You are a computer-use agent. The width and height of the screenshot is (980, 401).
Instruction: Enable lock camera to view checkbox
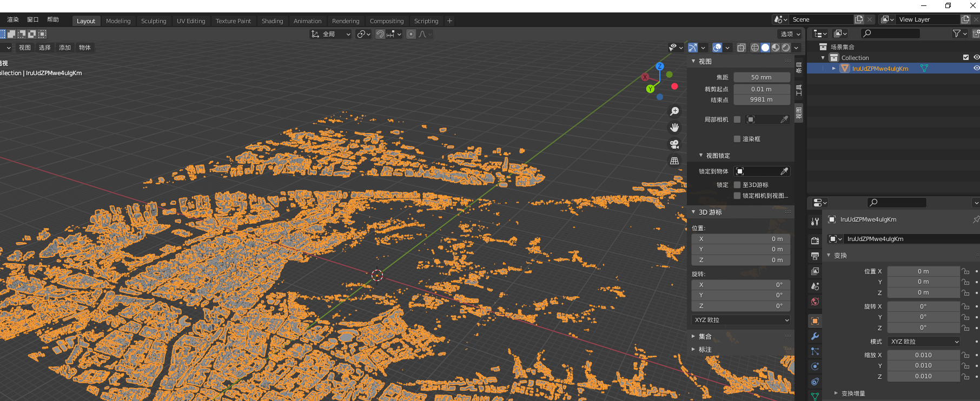tap(737, 196)
